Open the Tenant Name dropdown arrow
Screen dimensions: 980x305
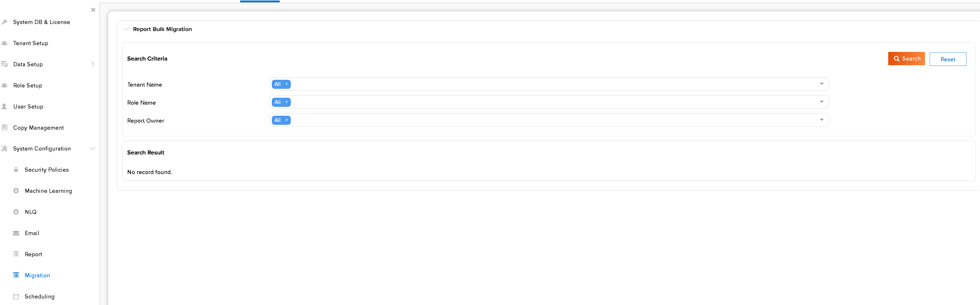pos(821,84)
